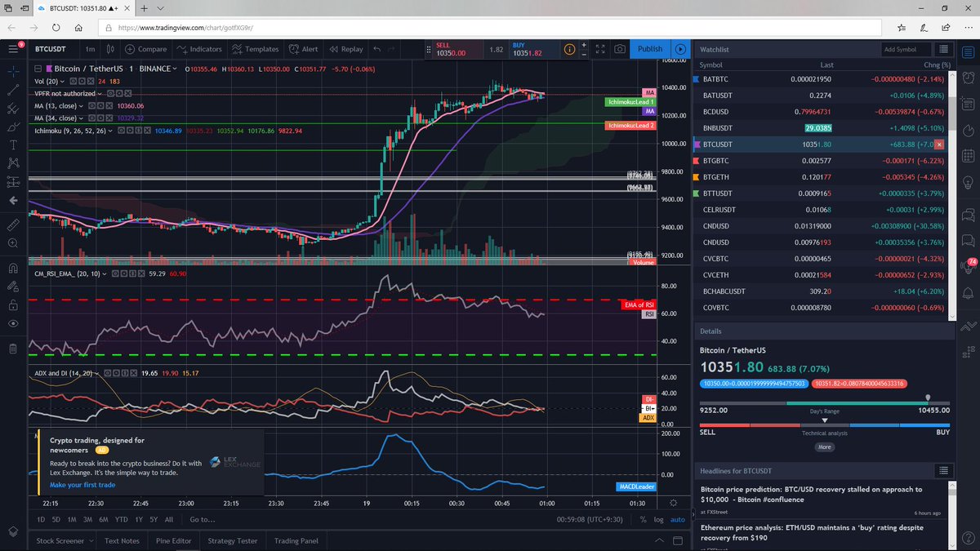Delete drawings with the trash icon
The image size is (980, 551).
click(13, 349)
